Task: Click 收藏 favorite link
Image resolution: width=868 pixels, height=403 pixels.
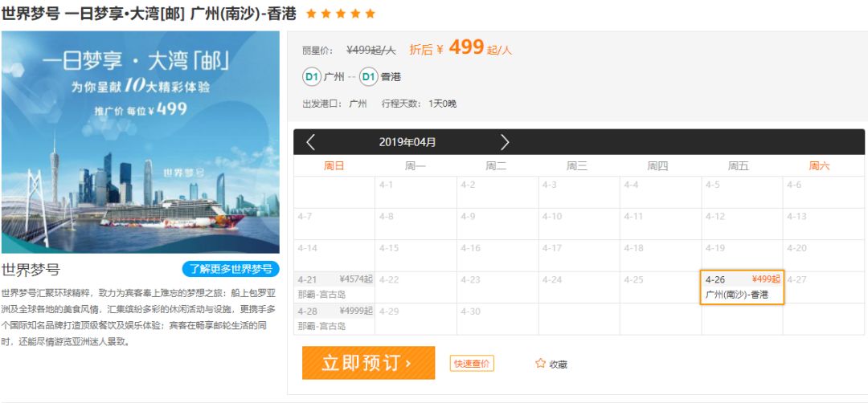Action: click(x=558, y=364)
